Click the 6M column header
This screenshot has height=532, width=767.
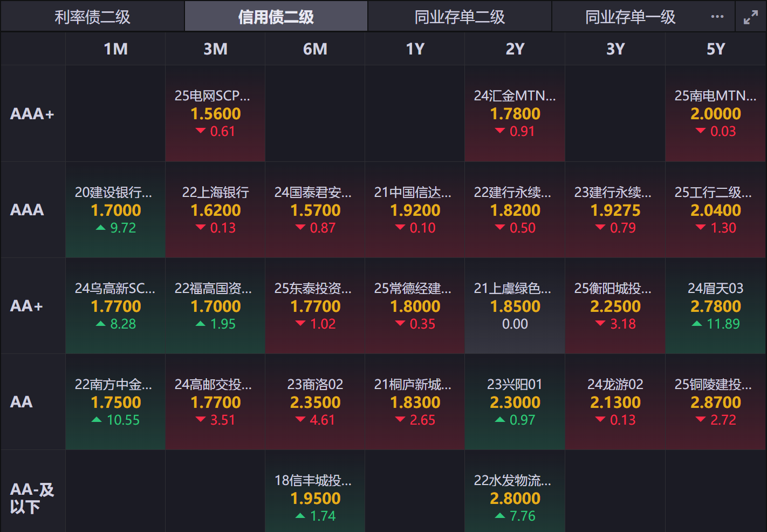click(315, 49)
